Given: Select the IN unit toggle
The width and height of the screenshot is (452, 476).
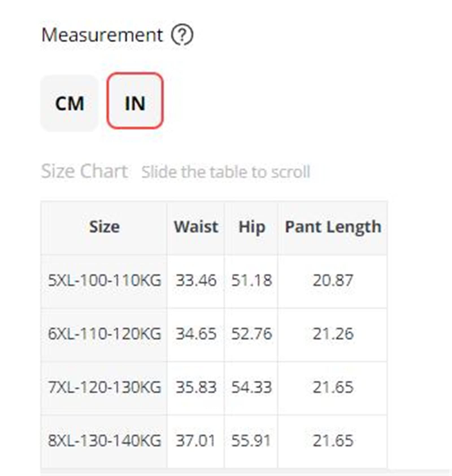Looking at the screenshot, I should click(x=135, y=101).
